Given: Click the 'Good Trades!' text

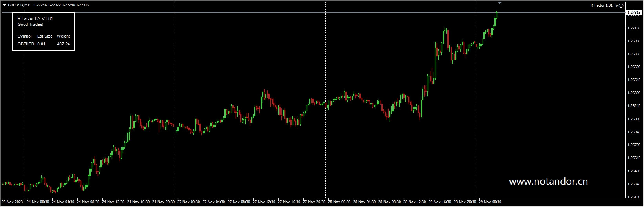Looking at the screenshot, I should (x=31, y=24).
